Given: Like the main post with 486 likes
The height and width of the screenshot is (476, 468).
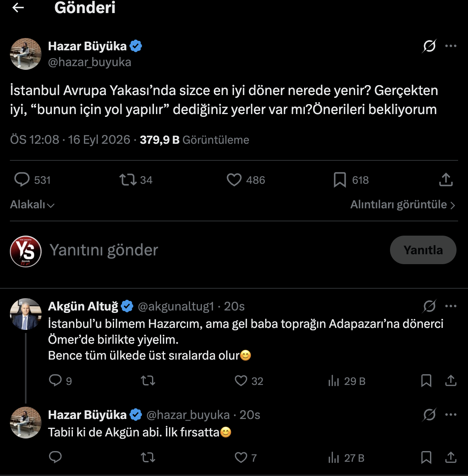Looking at the screenshot, I should [x=245, y=180].
